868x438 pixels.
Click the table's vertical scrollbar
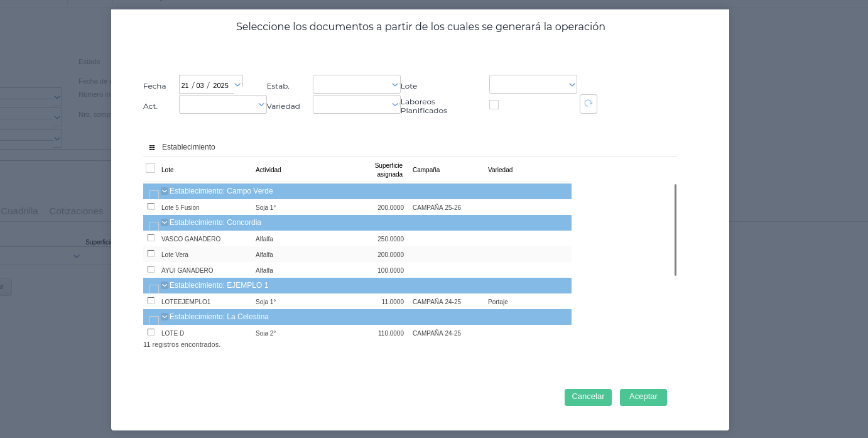[675, 229]
